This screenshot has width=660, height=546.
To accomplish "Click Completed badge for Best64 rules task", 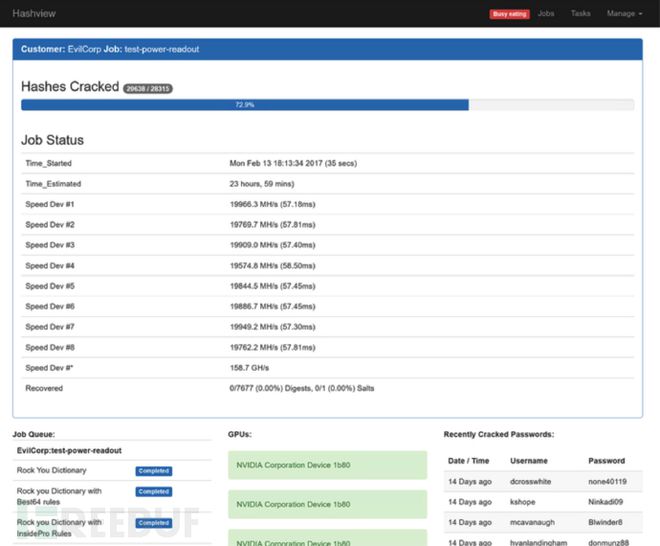I will pyautogui.click(x=154, y=491).
